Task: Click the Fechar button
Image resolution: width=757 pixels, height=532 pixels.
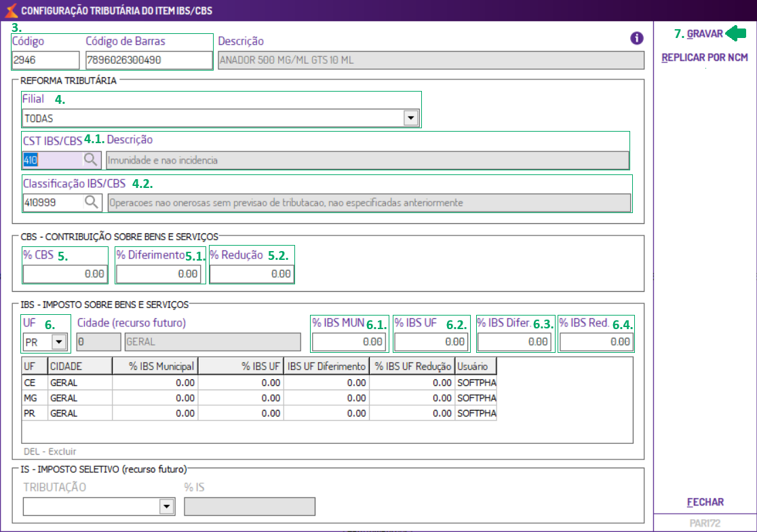Action: (705, 502)
